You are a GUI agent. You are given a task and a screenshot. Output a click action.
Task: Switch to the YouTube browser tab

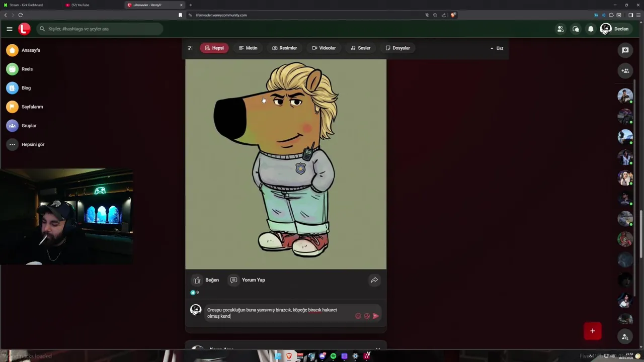[93, 5]
